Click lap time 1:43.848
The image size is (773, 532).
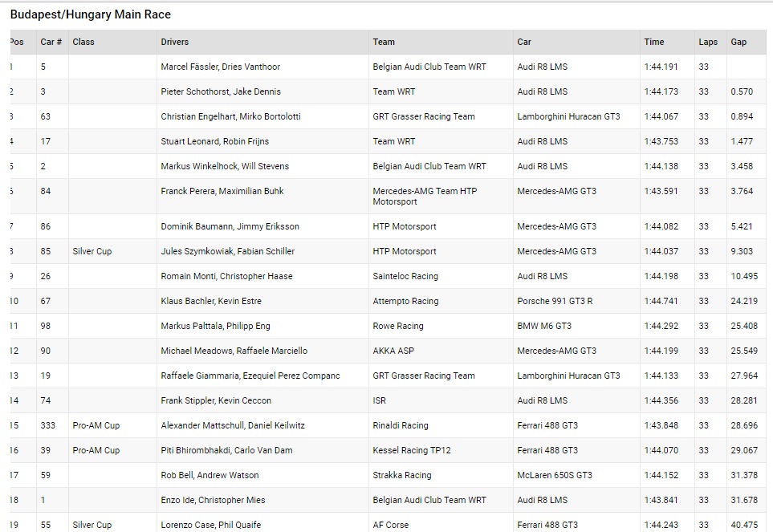(x=661, y=425)
